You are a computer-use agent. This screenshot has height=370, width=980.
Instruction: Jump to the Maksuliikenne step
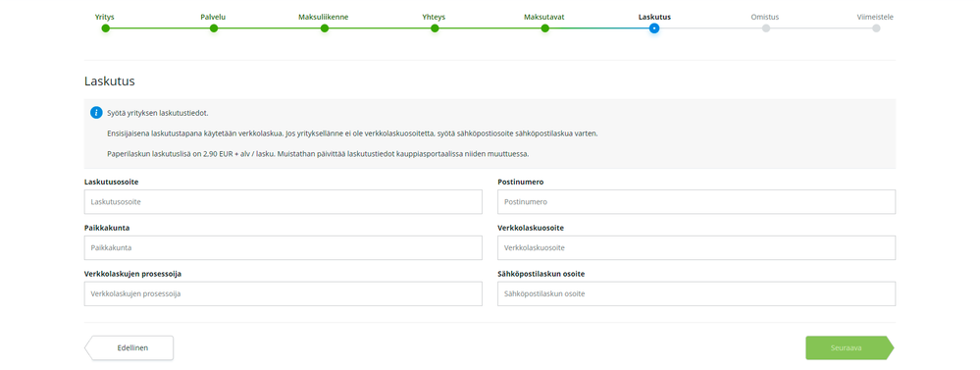(x=325, y=28)
